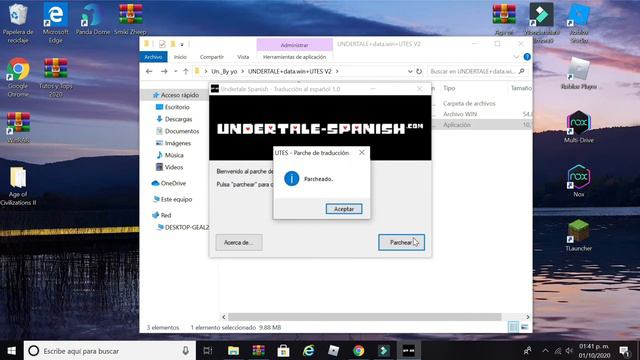The height and width of the screenshot is (360, 640).
Task: Expand the ribbon with the chevron
Action: point(516,57)
